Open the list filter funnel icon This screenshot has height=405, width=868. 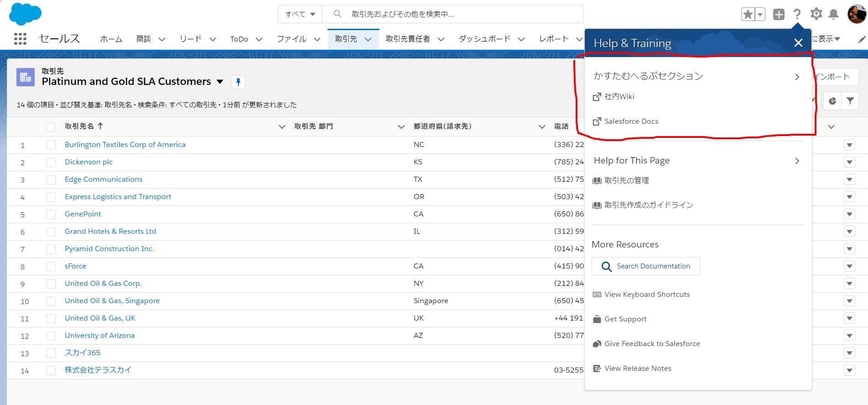click(850, 101)
